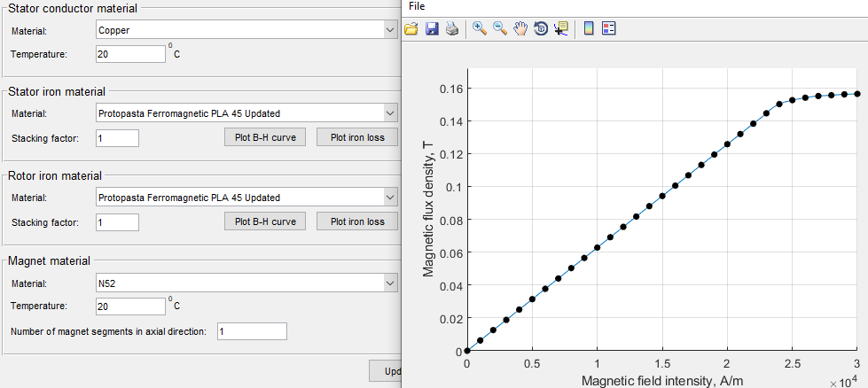Viewport: 868px width, 388px height.
Task: Enable the Data Cursor tool
Action: click(x=560, y=28)
